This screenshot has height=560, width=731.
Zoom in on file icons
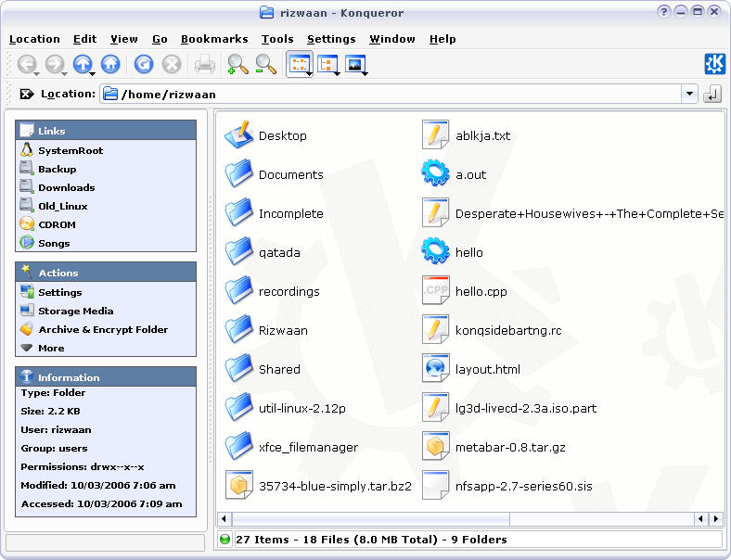[237, 64]
